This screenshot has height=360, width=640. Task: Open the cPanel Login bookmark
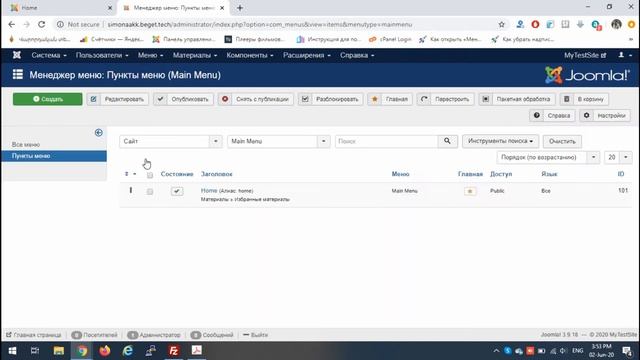tap(390, 39)
